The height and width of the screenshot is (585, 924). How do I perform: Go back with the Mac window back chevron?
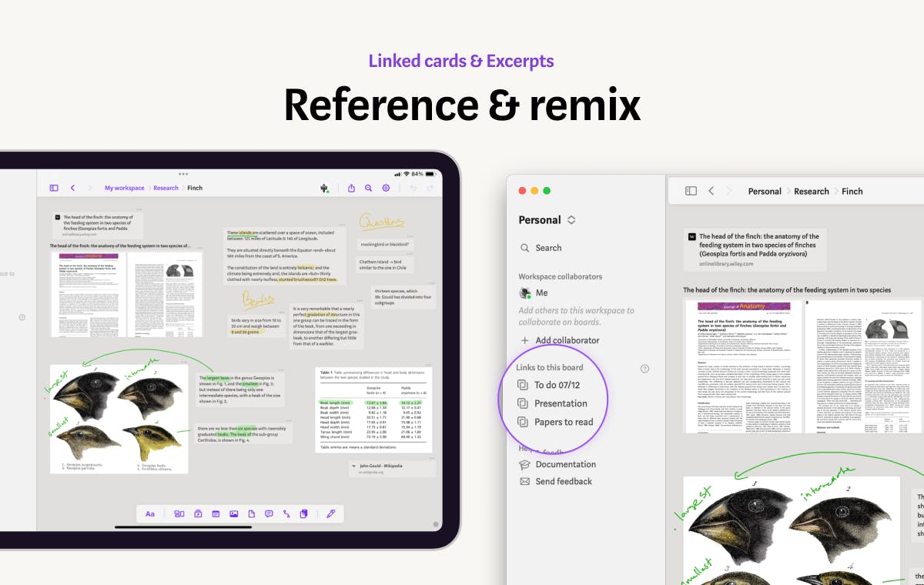pos(711,191)
